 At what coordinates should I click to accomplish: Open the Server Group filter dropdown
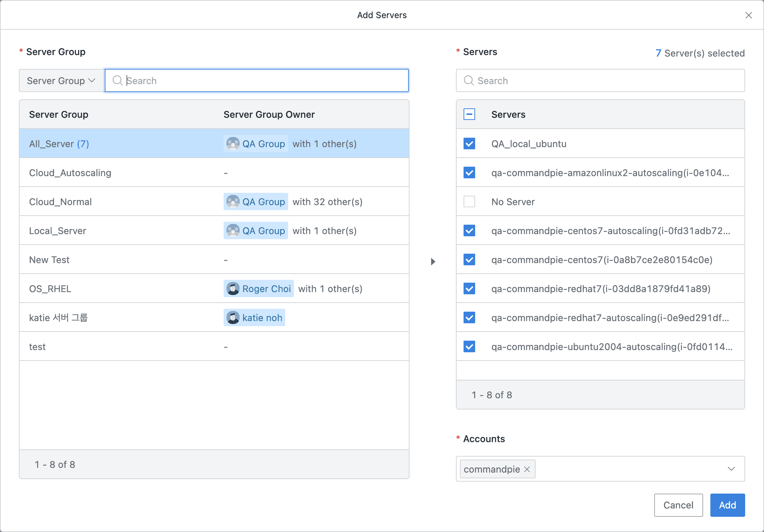coord(60,80)
